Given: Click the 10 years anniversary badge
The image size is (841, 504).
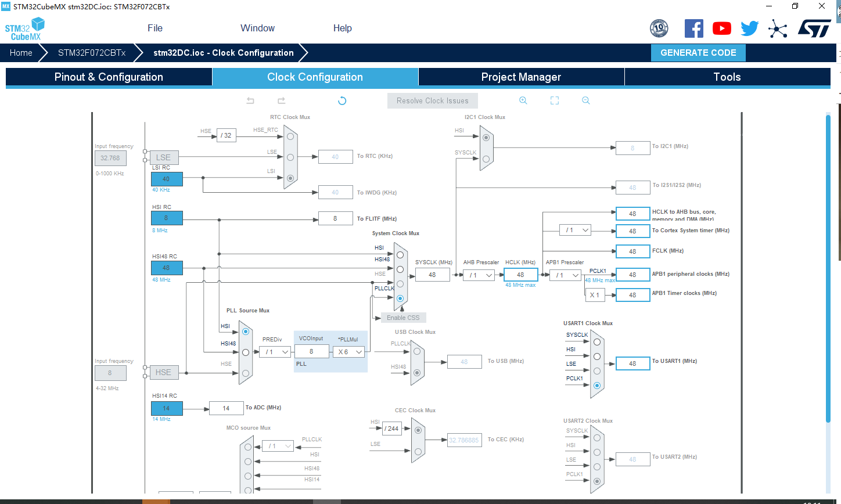Looking at the screenshot, I should pyautogui.click(x=659, y=28).
